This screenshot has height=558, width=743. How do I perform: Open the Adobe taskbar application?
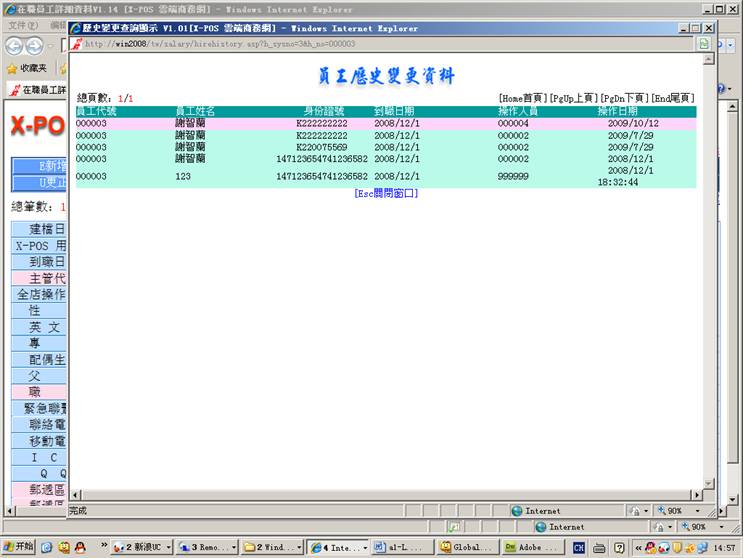coord(532,547)
